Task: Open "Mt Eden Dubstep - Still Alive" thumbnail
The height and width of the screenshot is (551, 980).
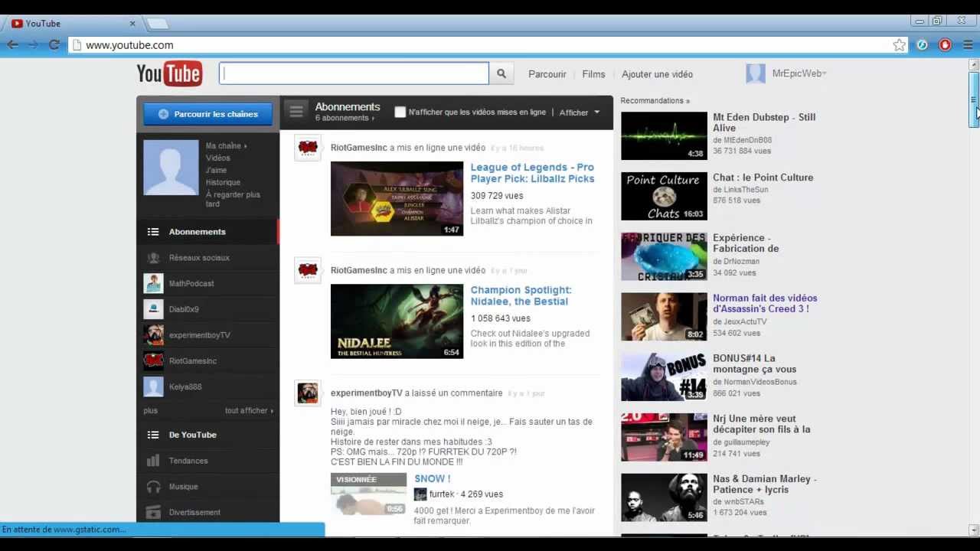Action: pyautogui.click(x=664, y=136)
